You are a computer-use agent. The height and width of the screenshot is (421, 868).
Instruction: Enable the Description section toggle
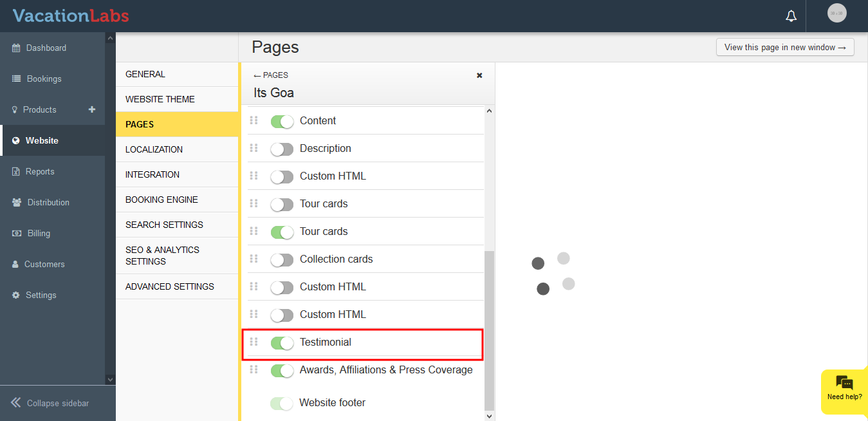(x=282, y=149)
